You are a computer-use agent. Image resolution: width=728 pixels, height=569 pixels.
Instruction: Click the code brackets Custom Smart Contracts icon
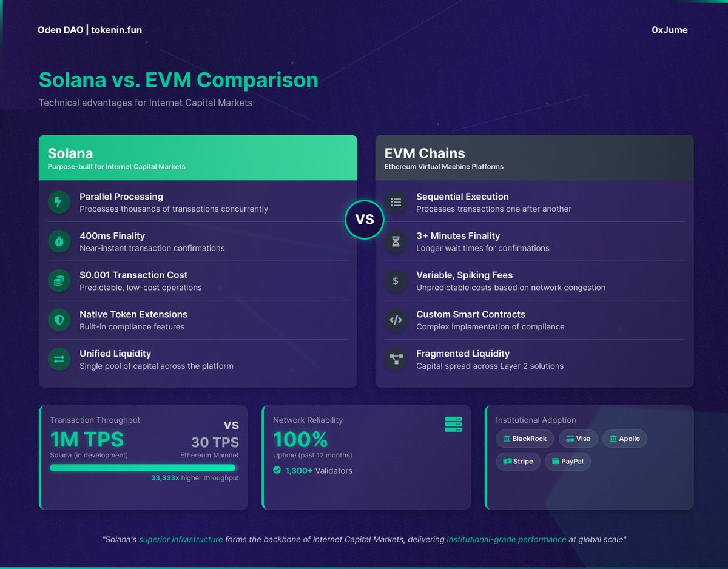point(396,320)
